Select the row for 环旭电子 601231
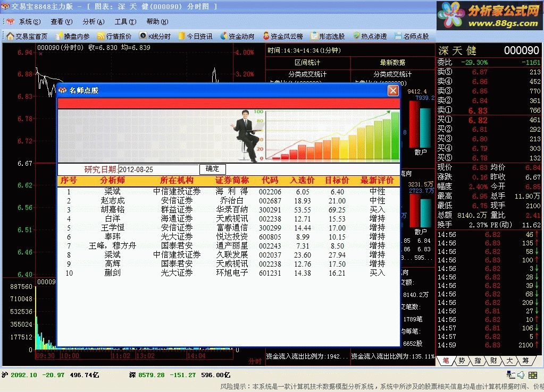 (229, 273)
